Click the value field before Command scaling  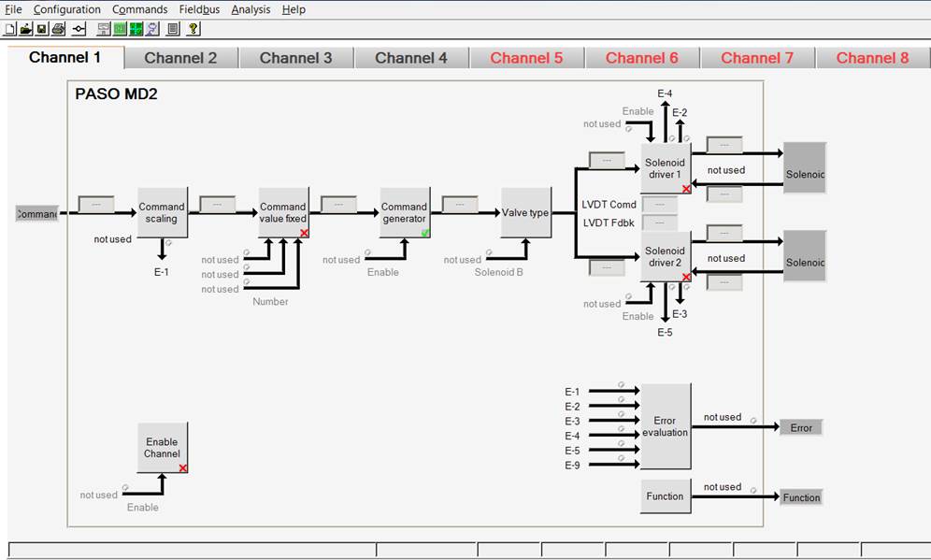pyautogui.click(x=96, y=205)
